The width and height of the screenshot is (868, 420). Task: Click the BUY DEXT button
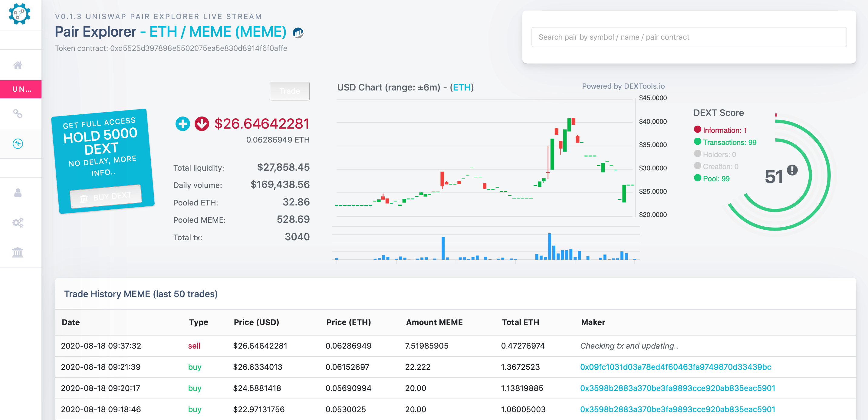point(106,197)
